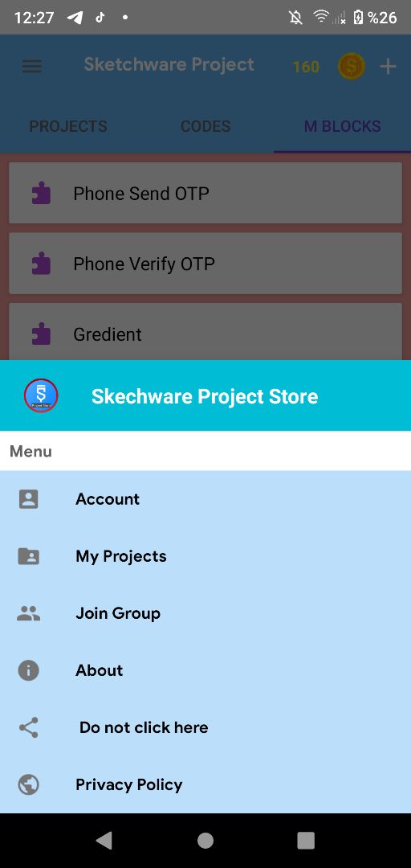Select Join Group menu item
The image size is (411, 868).
pos(205,613)
